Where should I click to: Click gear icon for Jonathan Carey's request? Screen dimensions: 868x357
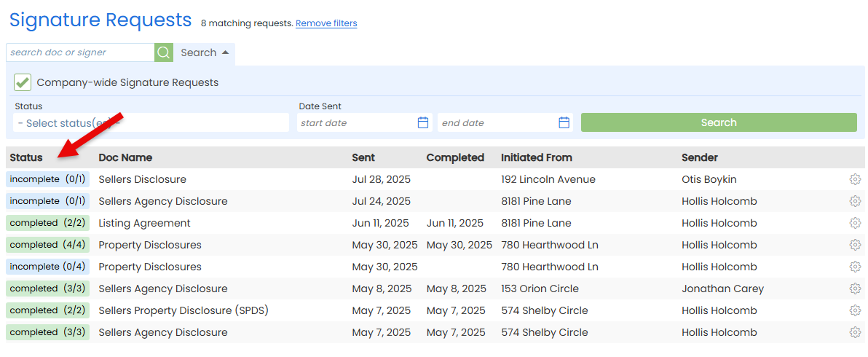855,289
